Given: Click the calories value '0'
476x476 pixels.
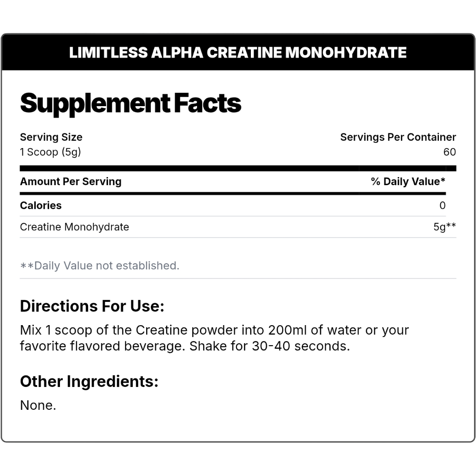Looking at the screenshot, I should (x=443, y=206).
